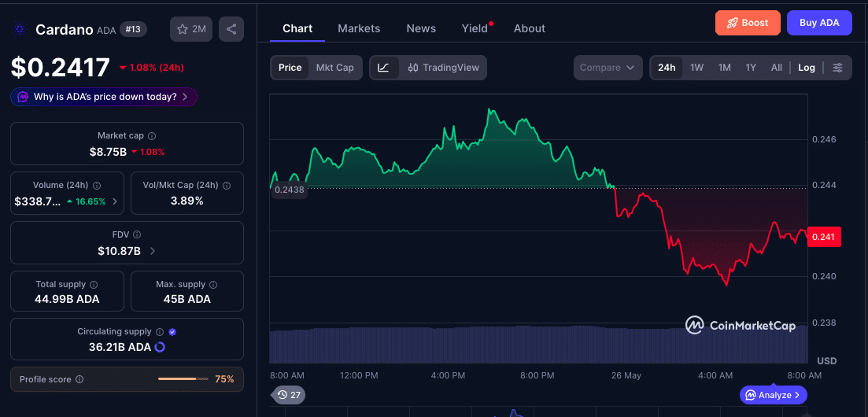Screen dimensions: 868x417
Task: Click the CoinMarketCap logo on the chart
Action: click(x=741, y=326)
